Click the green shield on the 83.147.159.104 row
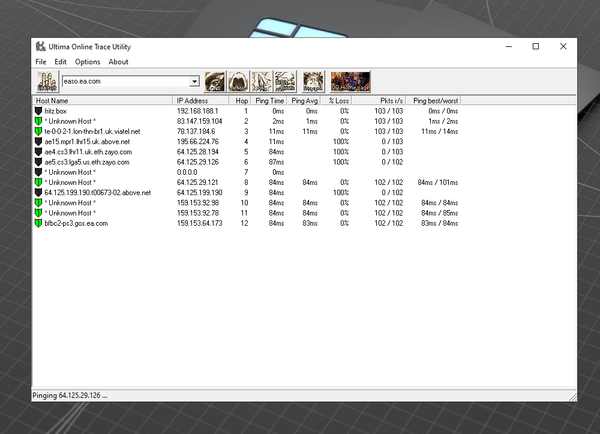 [38, 121]
